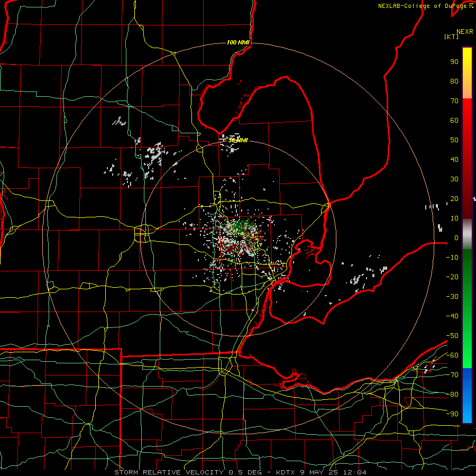Pick the gray zero-velocity segment of the color bar
This screenshot has width=476, height=476.
(x=467, y=234)
